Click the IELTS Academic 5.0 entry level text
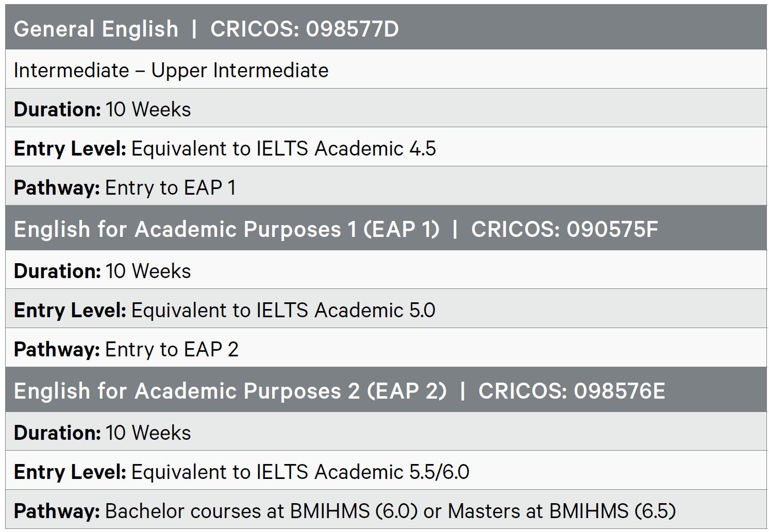 [x=283, y=311]
